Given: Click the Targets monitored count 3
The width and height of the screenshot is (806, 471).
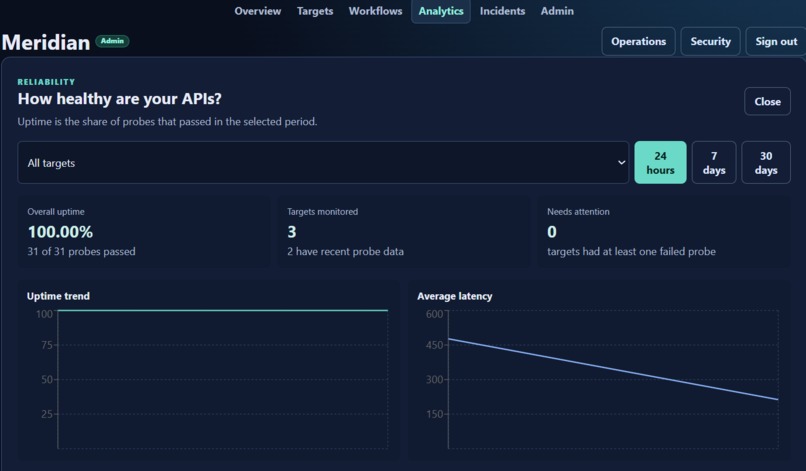Looking at the screenshot, I should click(291, 232).
